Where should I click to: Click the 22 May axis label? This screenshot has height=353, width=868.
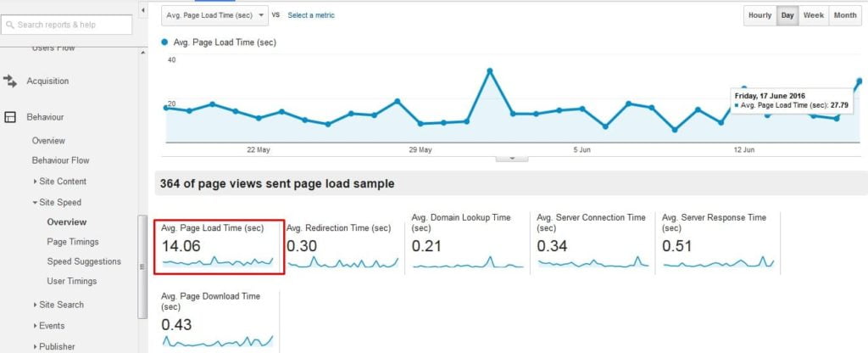pos(259,149)
